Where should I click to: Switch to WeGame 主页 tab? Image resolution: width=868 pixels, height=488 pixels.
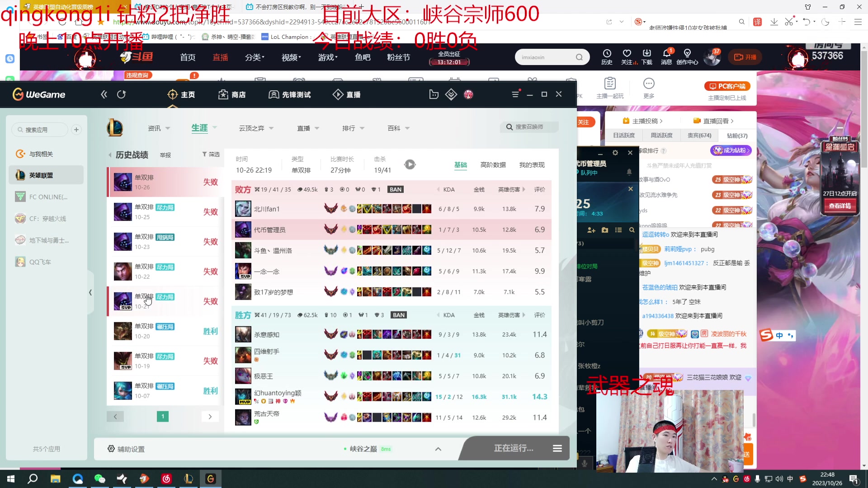(181, 94)
